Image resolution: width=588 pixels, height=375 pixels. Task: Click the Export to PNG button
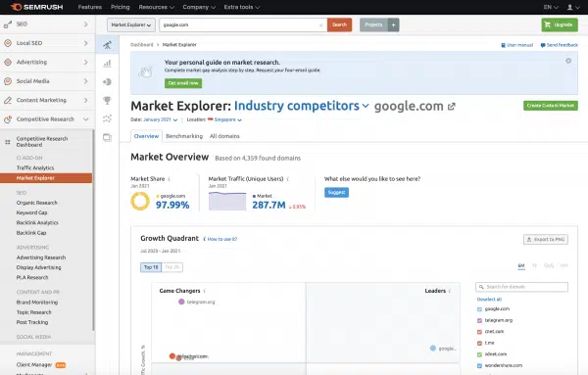pyautogui.click(x=546, y=239)
